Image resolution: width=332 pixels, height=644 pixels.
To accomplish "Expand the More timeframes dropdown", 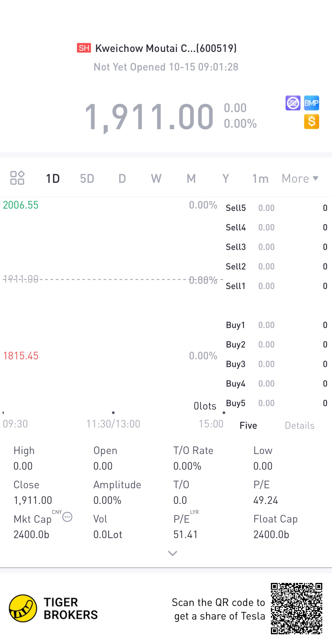I will pos(300,178).
